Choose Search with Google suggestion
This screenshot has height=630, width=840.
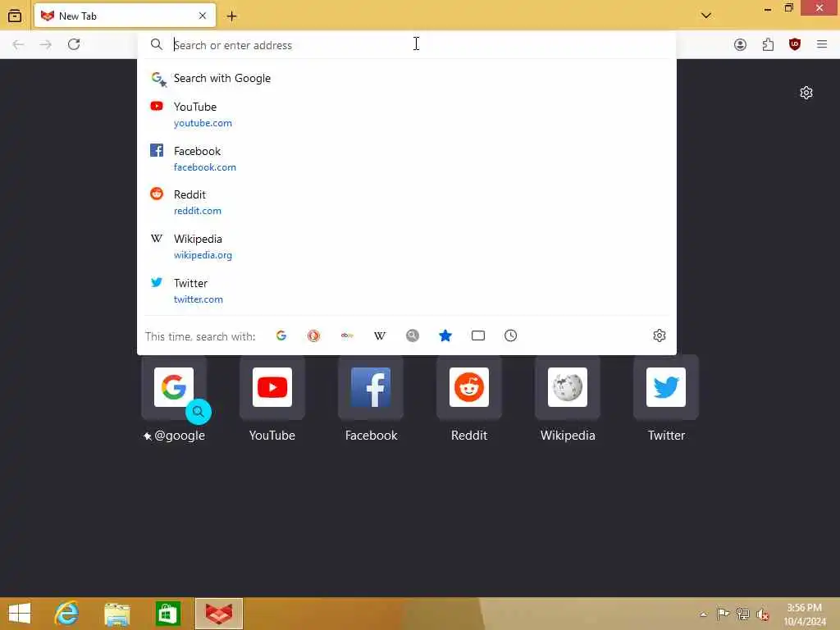pyautogui.click(x=407, y=78)
